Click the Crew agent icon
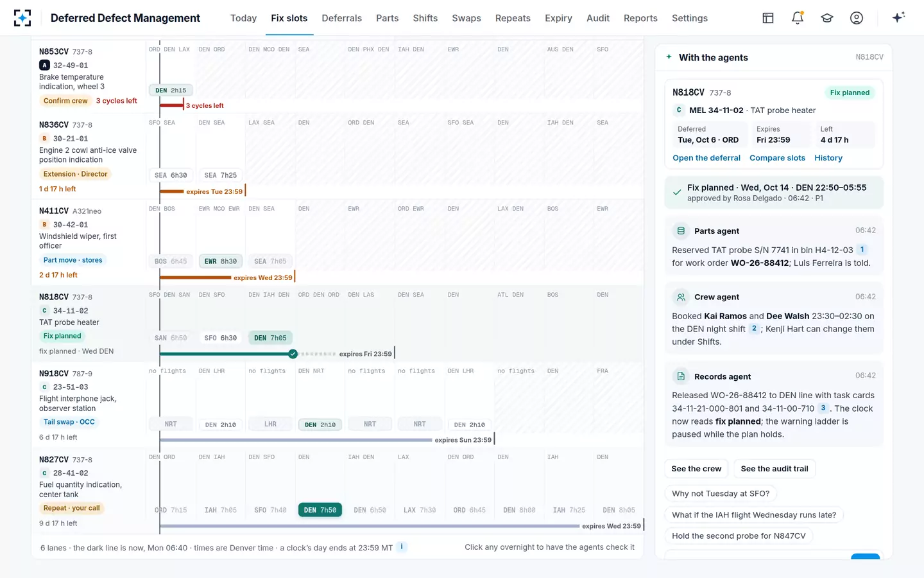The image size is (924, 578). click(681, 297)
